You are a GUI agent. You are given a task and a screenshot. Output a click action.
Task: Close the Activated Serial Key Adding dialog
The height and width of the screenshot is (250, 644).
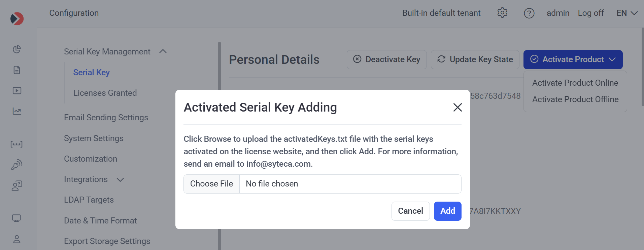pyautogui.click(x=457, y=108)
